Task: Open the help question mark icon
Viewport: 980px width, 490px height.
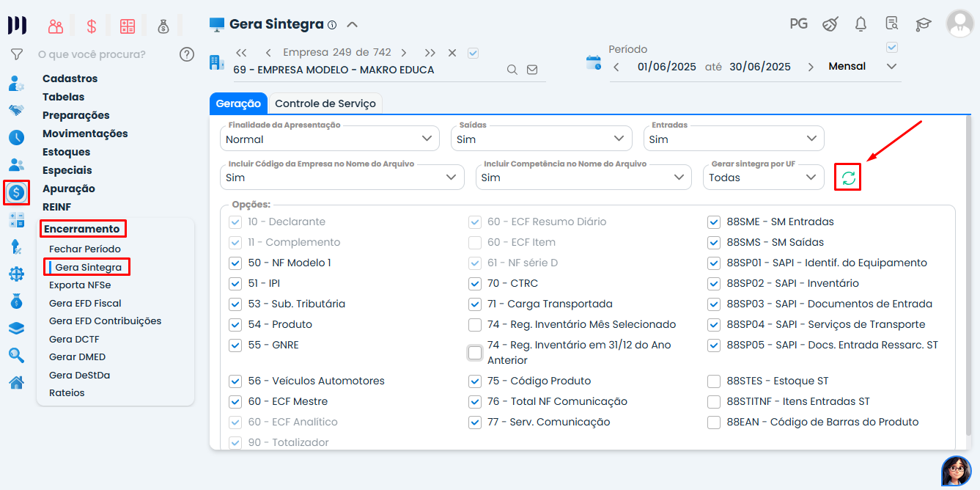Action: [187, 54]
